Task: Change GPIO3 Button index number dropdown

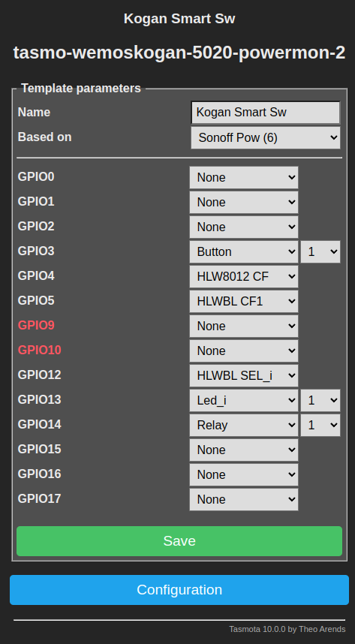Action: click(x=320, y=251)
